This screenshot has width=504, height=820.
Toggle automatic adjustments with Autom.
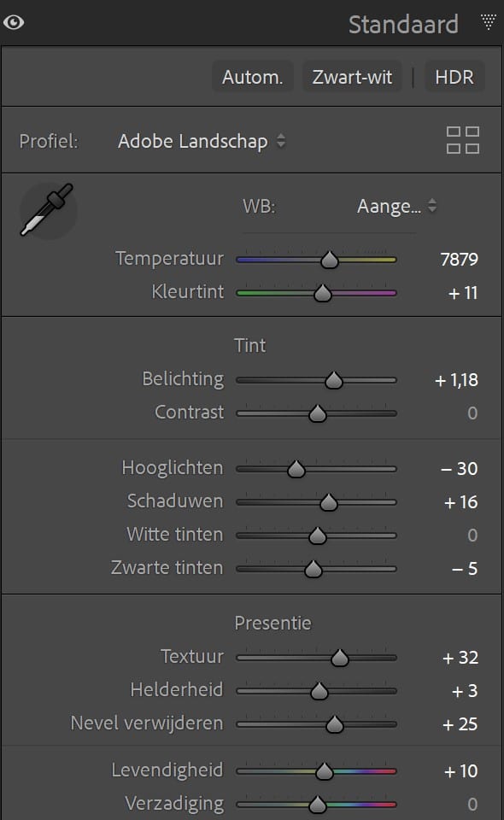coord(252,76)
